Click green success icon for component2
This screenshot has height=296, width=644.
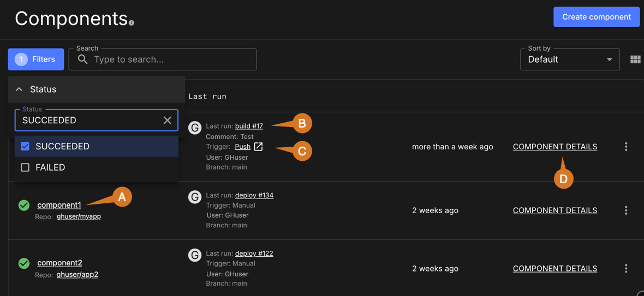(x=24, y=263)
